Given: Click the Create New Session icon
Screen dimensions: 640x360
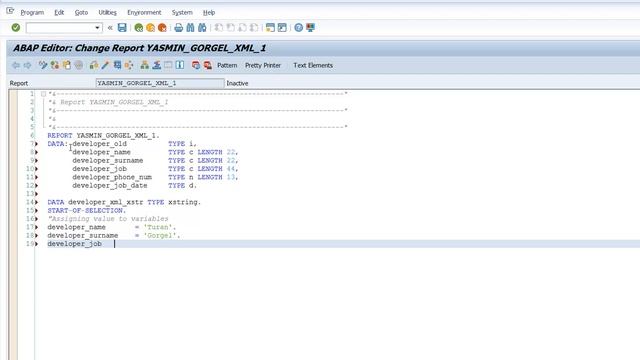Looking at the screenshot, I should tap(270, 27).
